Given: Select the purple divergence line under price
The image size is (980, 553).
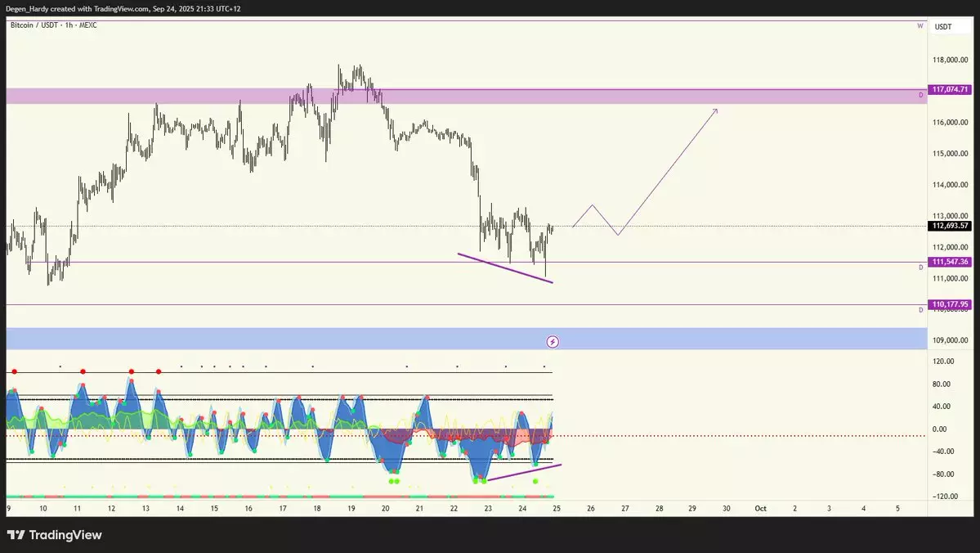Looking at the screenshot, I should coord(505,268).
